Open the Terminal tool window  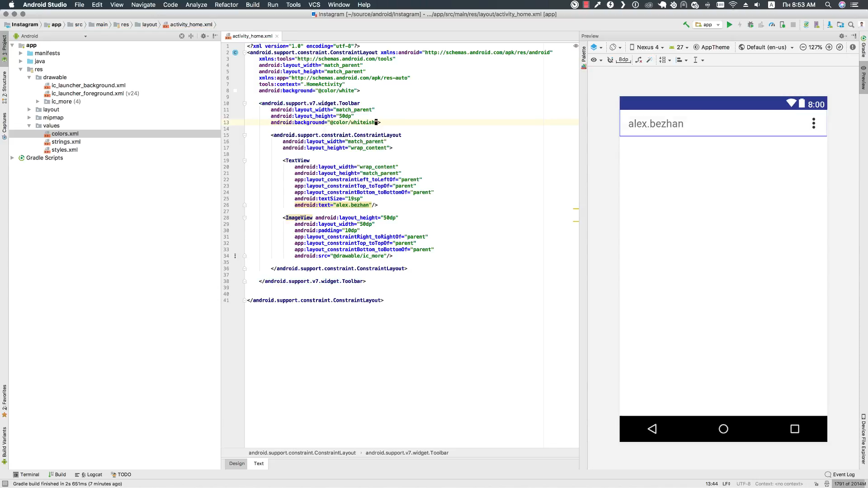pyautogui.click(x=26, y=475)
